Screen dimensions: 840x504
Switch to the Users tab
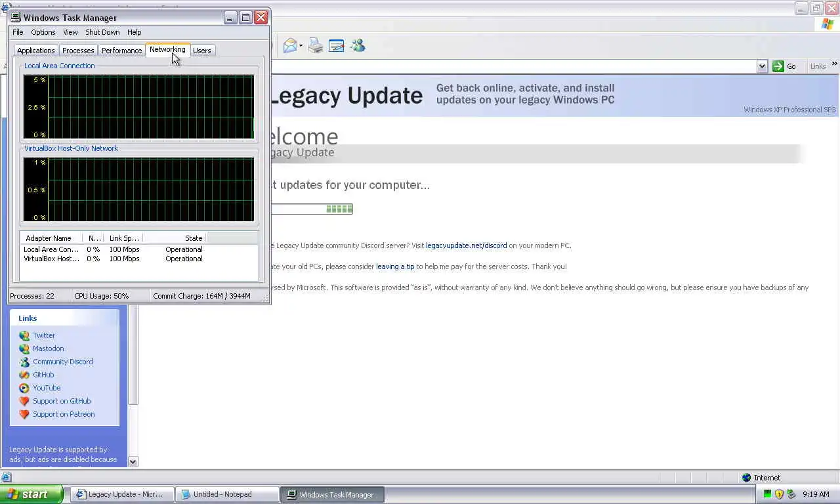[x=202, y=51]
